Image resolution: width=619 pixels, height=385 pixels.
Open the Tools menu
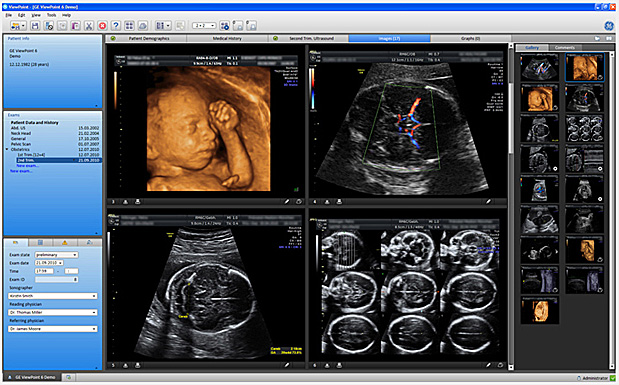[x=52, y=15]
